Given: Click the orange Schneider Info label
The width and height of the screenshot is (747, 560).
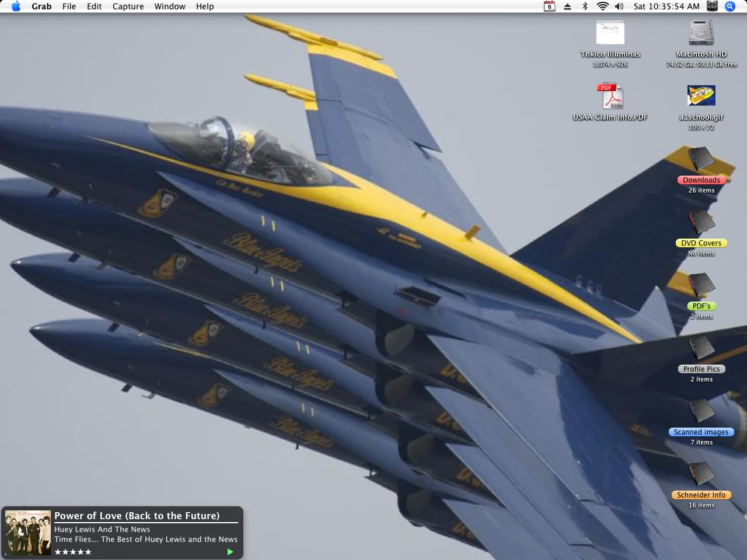Looking at the screenshot, I should (x=701, y=495).
